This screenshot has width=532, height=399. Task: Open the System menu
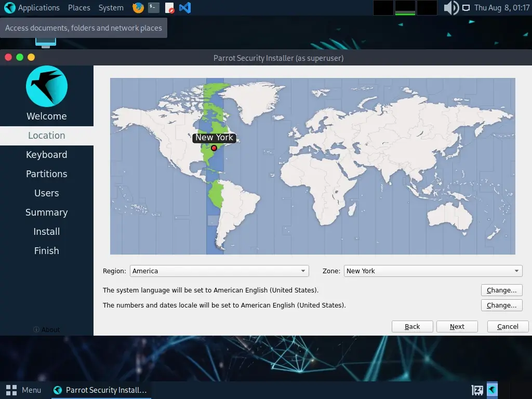[111, 8]
